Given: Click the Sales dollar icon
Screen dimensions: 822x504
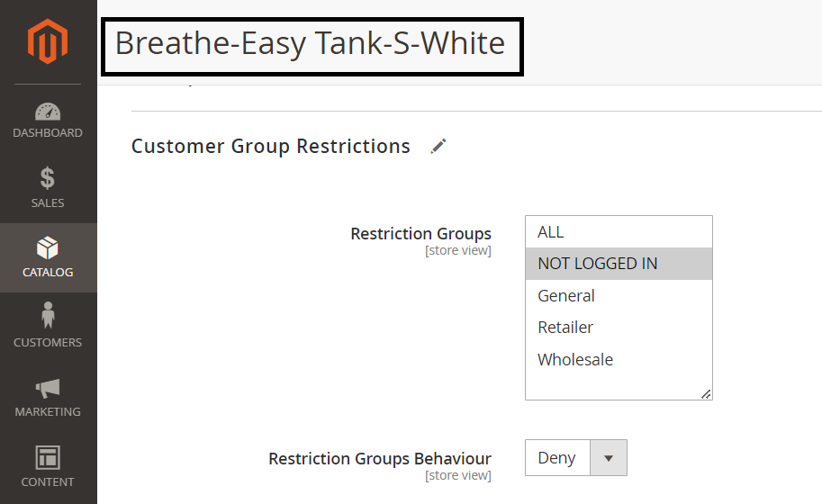Looking at the screenshot, I should [48, 178].
